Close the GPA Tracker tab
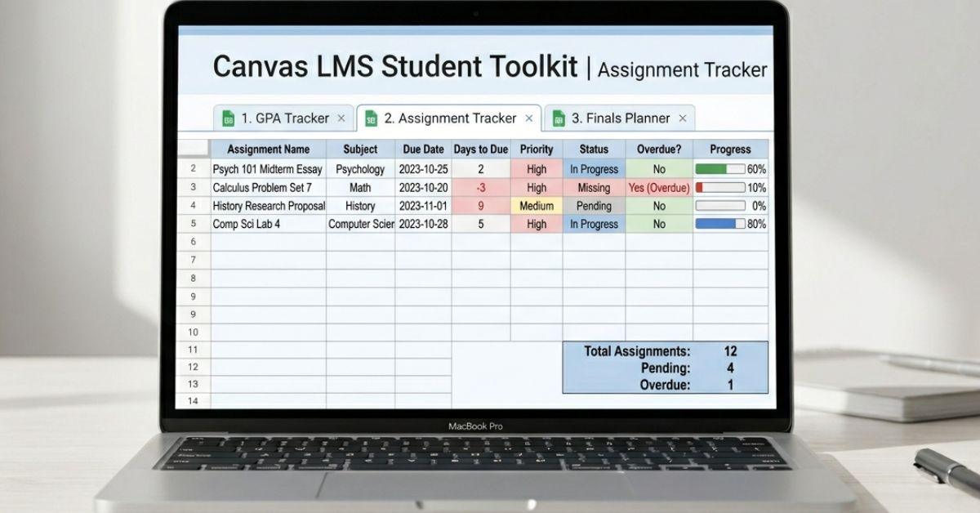 click(x=341, y=118)
